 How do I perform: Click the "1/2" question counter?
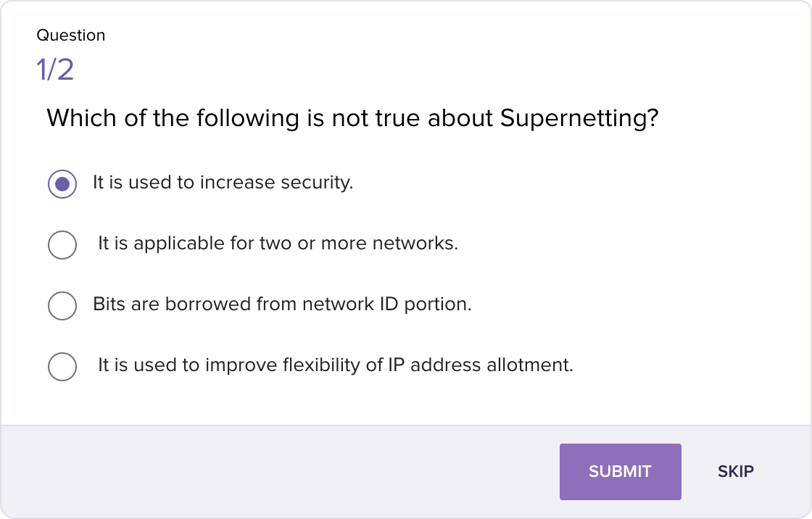click(55, 70)
